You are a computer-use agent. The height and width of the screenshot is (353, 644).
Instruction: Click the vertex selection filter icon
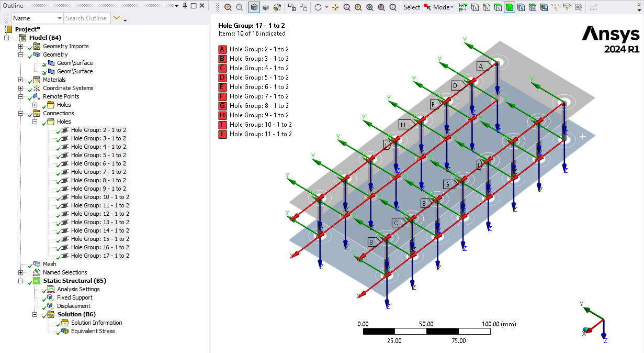(474, 7)
